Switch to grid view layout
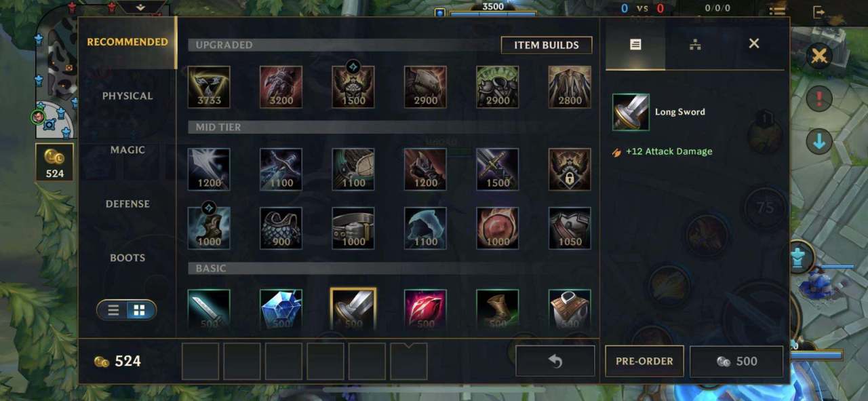 (x=140, y=310)
